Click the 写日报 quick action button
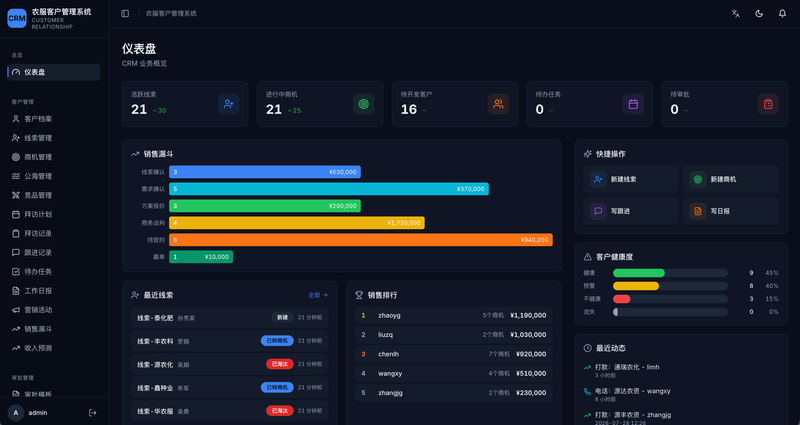The height and width of the screenshot is (425, 800). tap(731, 211)
